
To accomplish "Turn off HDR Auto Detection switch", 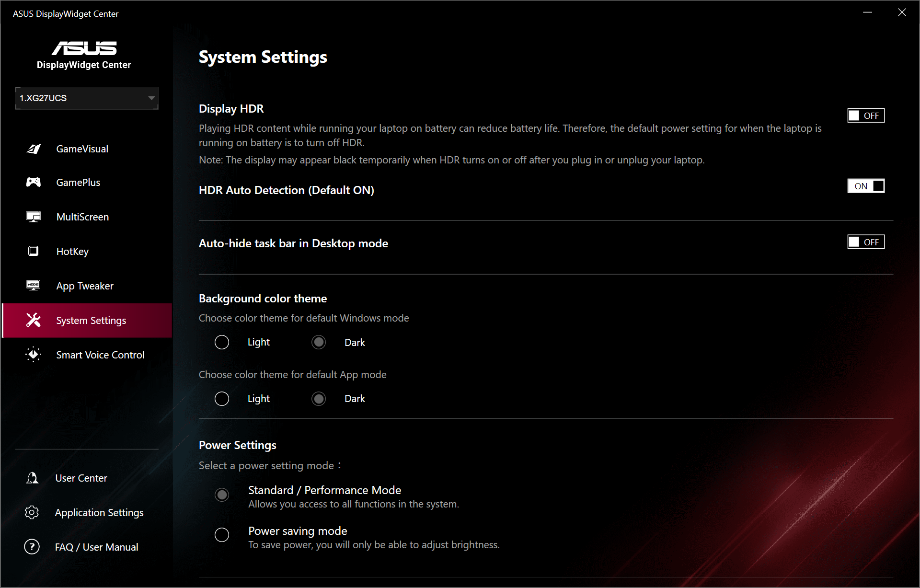I will coord(865,186).
